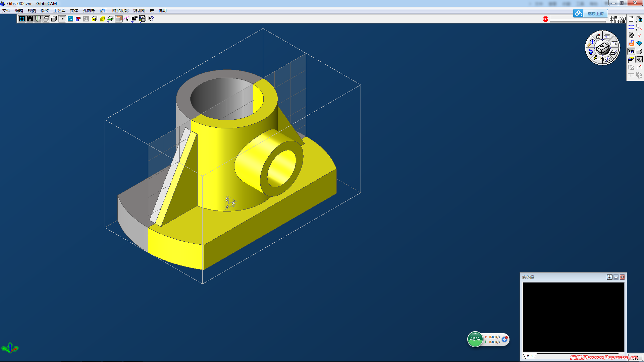Toggle the orange-edged gray box icon
Viewport: 644px width, 362px height.
pyautogui.click(x=118, y=19)
